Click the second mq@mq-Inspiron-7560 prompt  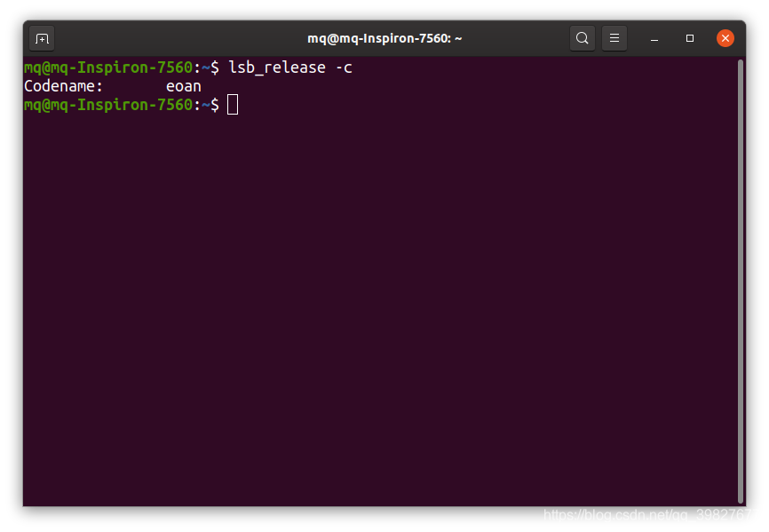click(x=122, y=105)
